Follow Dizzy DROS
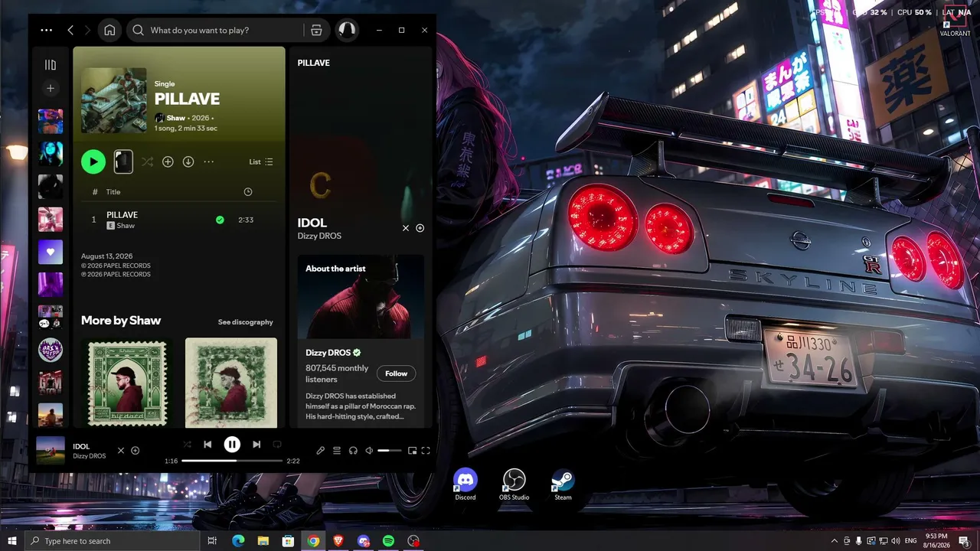The image size is (980, 551). pyautogui.click(x=396, y=373)
